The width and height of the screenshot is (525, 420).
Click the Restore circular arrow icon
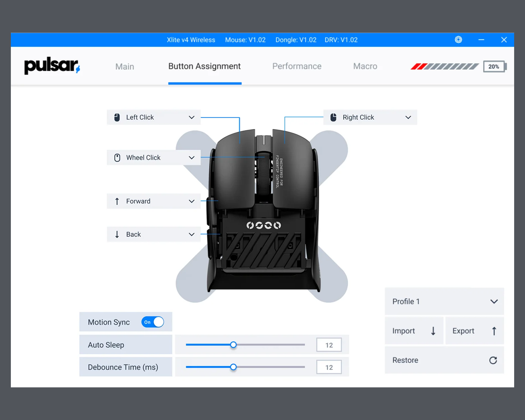tap(493, 360)
